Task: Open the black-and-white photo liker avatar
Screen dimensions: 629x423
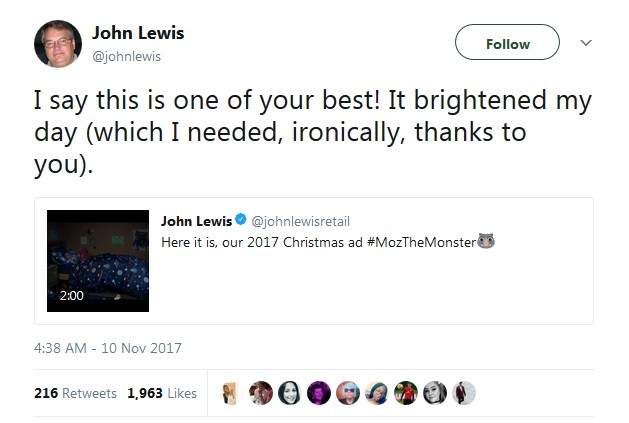Action: [435, 393]
